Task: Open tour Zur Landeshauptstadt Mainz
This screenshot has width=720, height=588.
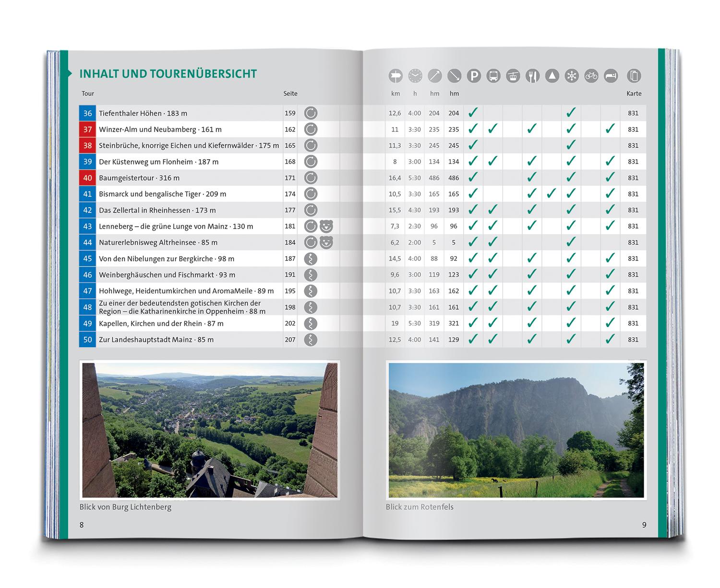Action: (156, 340)
